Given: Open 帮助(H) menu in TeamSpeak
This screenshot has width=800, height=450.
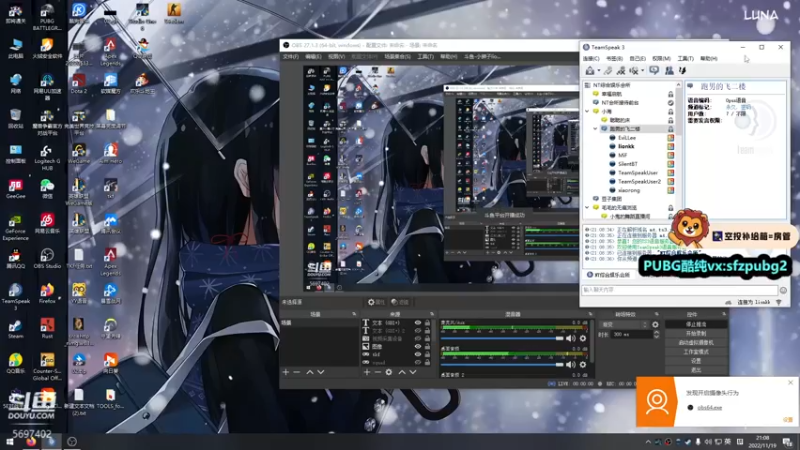Looking at the screenshot, I should [x=709, y=59].
